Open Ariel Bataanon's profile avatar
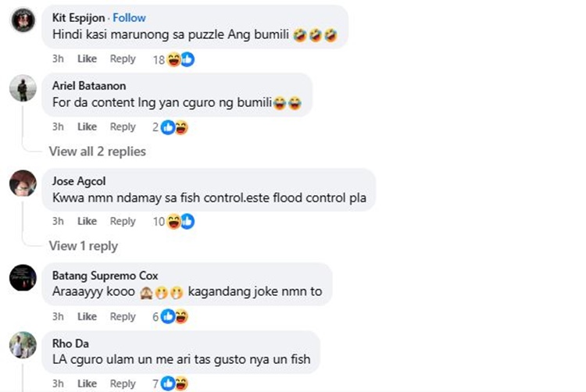 23,88
